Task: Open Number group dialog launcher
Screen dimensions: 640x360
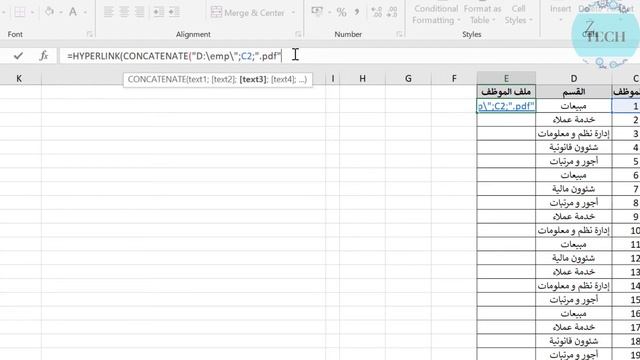Action: tap(399, 35)
